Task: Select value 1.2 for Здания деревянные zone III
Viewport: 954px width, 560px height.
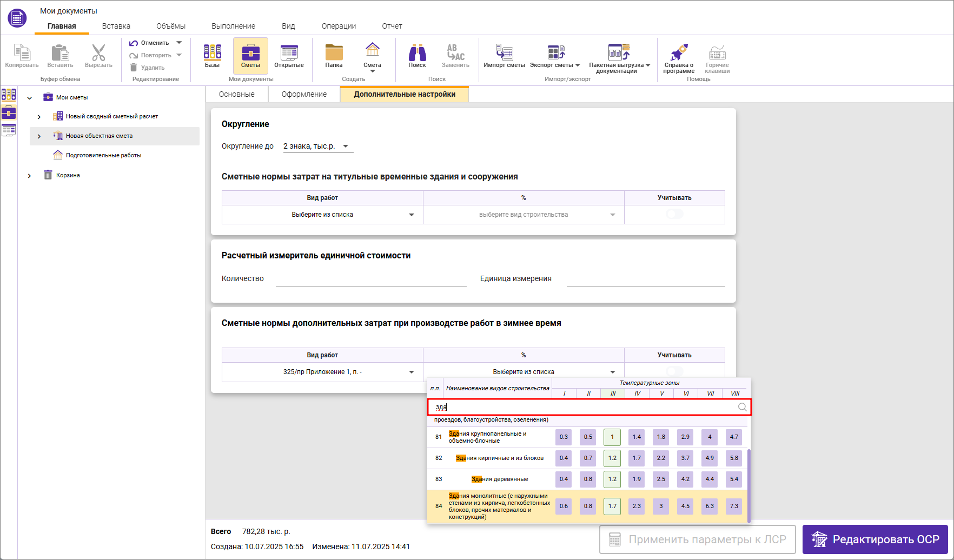Action: click(x=612, y=479)
